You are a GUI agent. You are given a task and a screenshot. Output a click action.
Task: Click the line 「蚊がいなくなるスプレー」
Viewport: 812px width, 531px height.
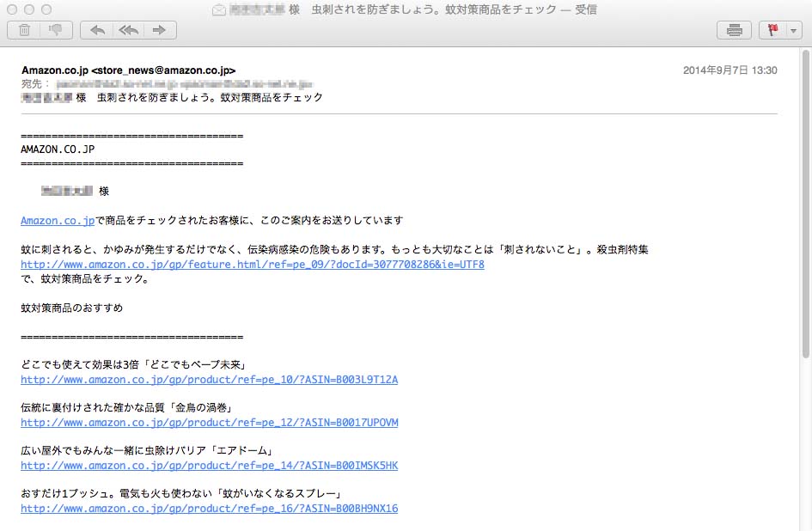[x=180, y=494]
